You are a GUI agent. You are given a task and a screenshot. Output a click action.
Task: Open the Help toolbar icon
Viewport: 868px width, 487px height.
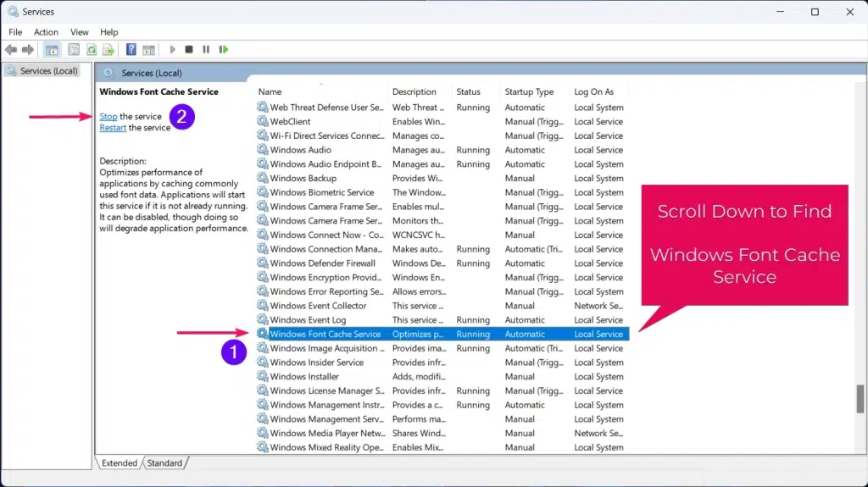tap(131, 50)
